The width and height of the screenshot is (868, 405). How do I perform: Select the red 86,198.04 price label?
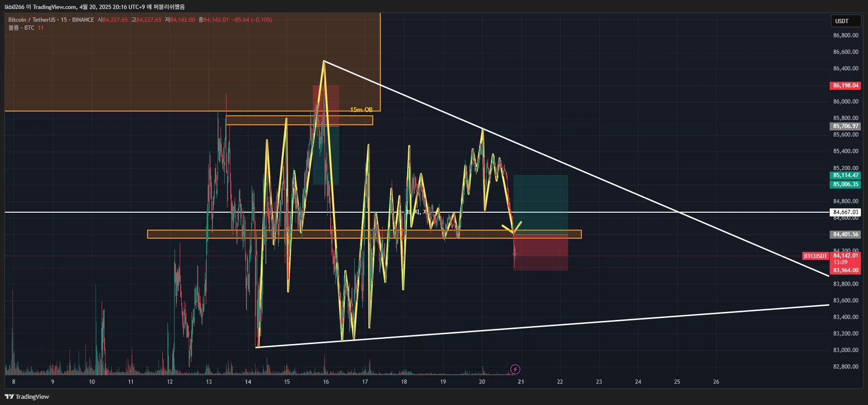pyautogui.click(x=845, y=86)
